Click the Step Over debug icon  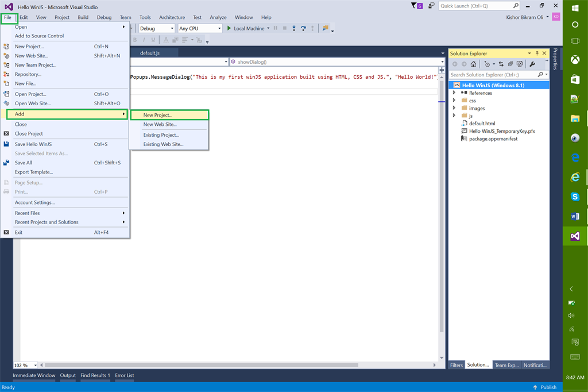point(303,28)
